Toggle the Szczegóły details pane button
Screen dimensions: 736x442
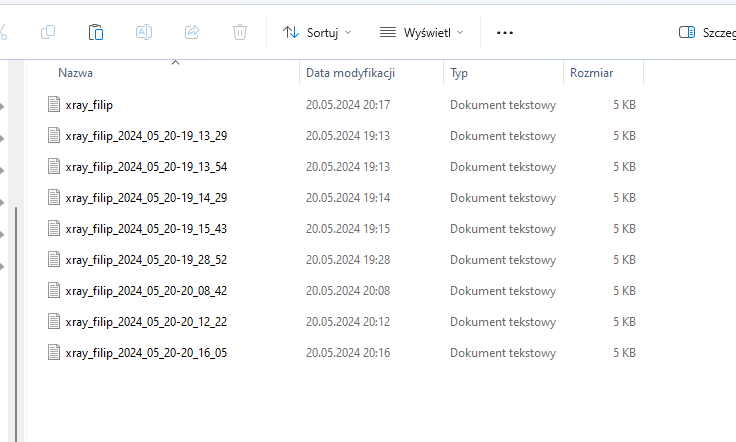706,32
